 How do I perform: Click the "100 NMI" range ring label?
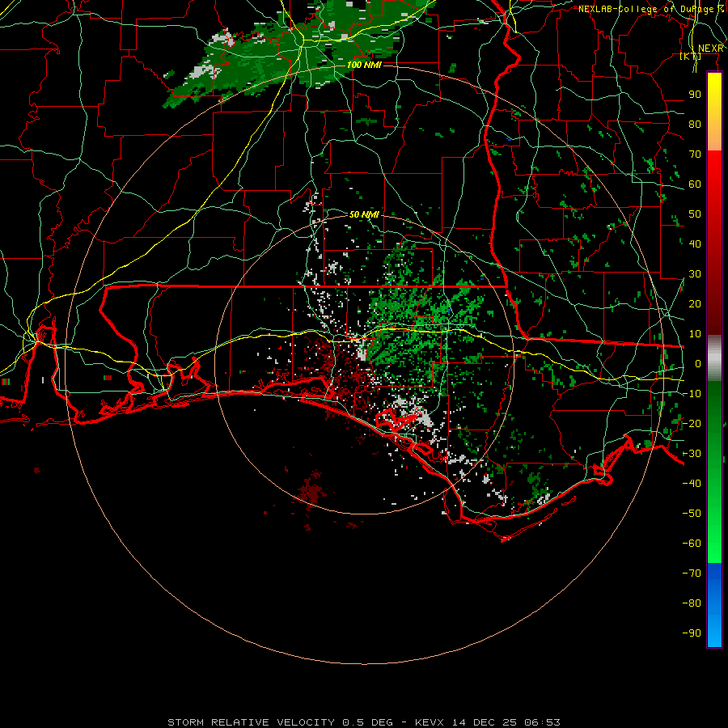tap(365, 65)
